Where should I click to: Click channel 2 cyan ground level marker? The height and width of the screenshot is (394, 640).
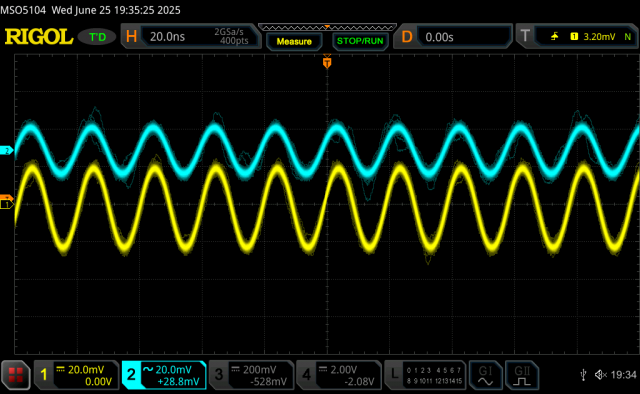[x=7, y=151]
